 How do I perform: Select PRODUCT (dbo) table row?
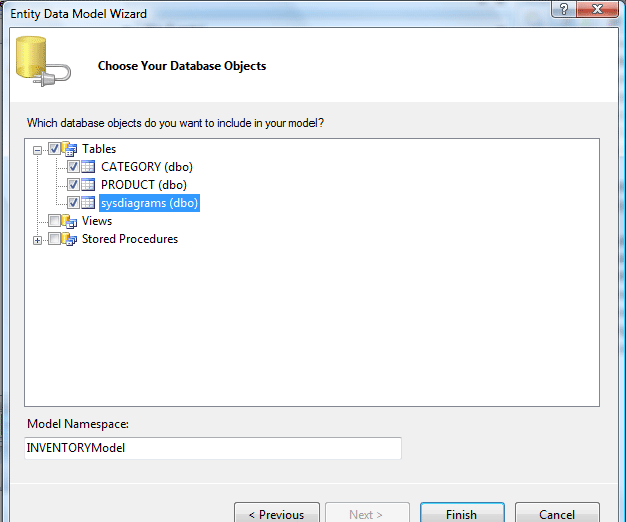[144, 185]
